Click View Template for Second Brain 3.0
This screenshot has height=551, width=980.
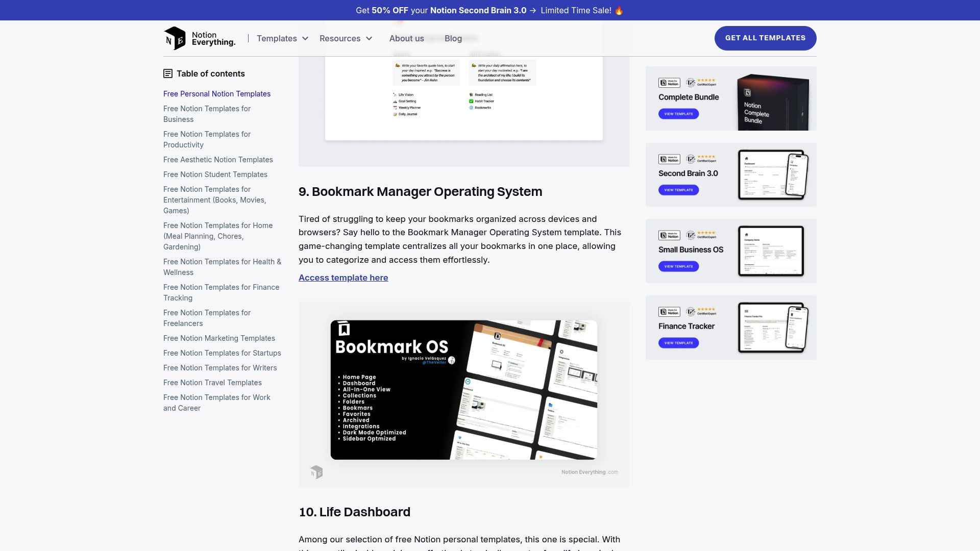pyautogui.click(x=678, y=190)
